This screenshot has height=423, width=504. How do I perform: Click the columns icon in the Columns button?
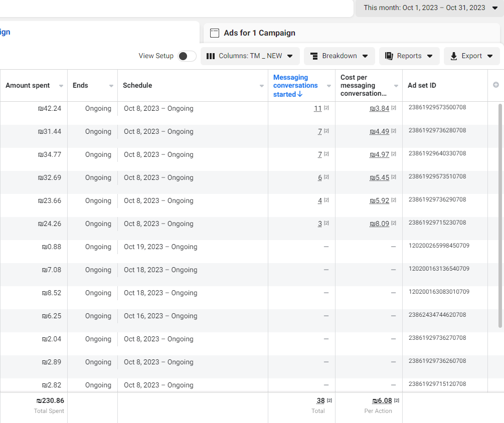point(211,56)
